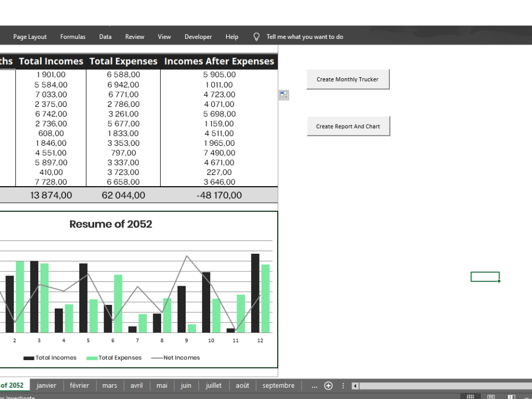Select the net total cell -48 170,00

point(219,195)
